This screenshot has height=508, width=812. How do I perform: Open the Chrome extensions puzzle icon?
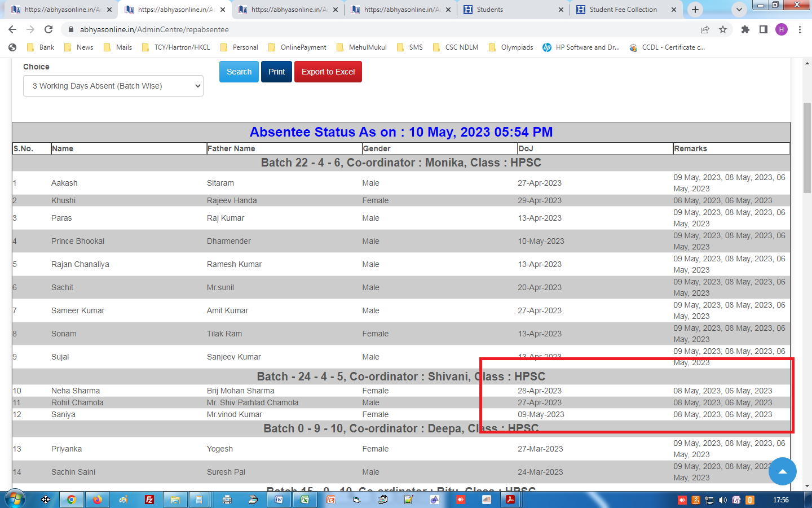click(x=745, y=29)
